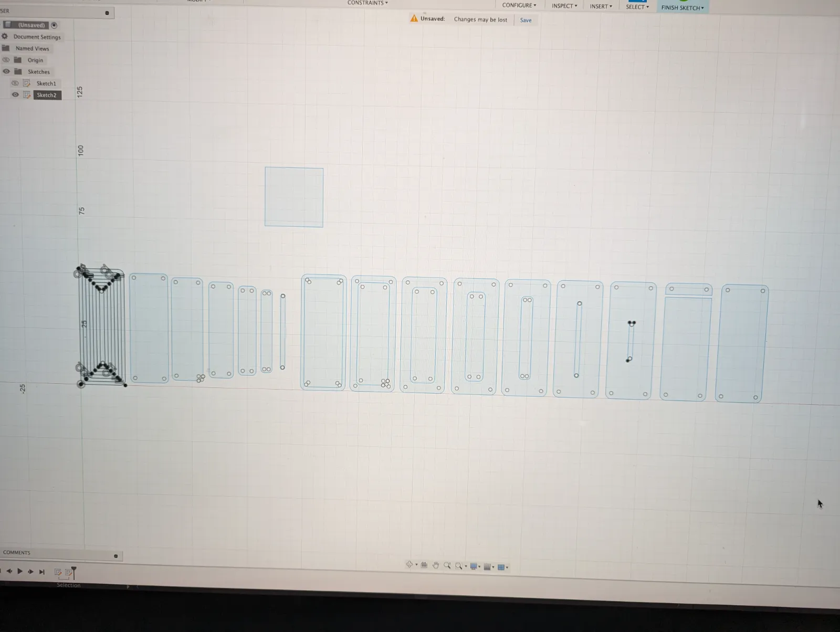Toggle the activate radio button beside (Unsaved)
This screenshot has height=632, width=840.
pos(54,25)
